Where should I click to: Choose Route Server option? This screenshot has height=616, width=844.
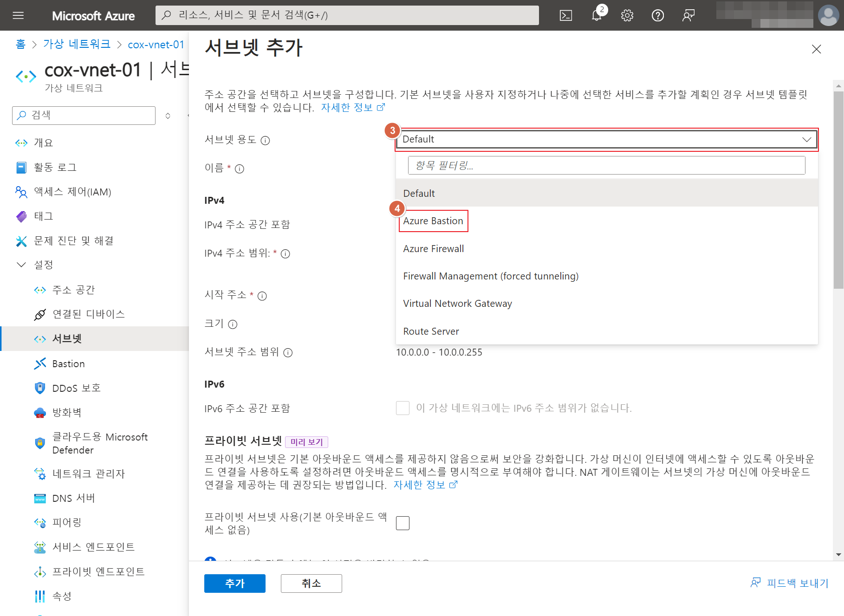pos(606,331)
